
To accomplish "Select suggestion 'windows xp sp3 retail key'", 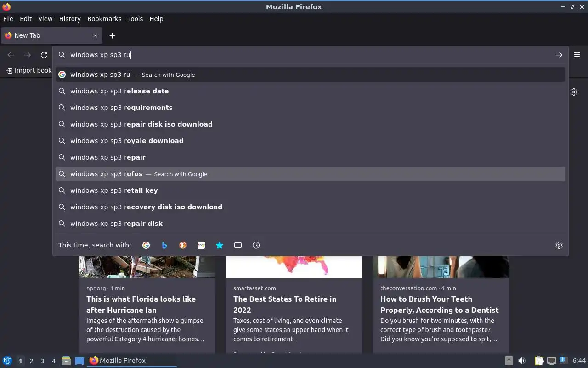I will pos(311,190).
